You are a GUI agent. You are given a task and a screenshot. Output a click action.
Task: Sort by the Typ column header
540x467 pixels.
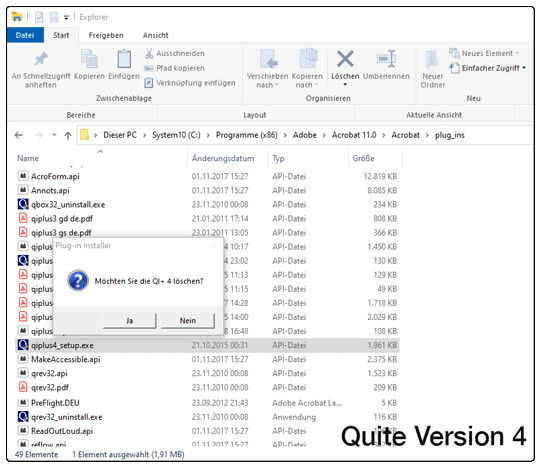[278, 158]
